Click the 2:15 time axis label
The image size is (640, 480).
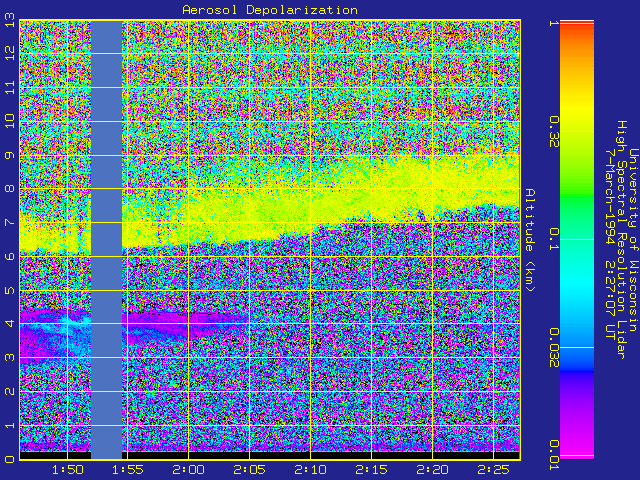371,470
